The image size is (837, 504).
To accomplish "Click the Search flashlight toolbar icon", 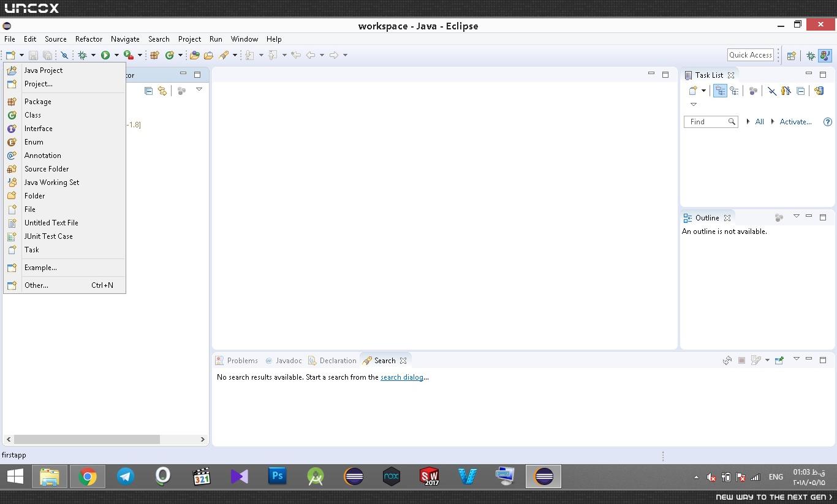I will tap(224, 55).
